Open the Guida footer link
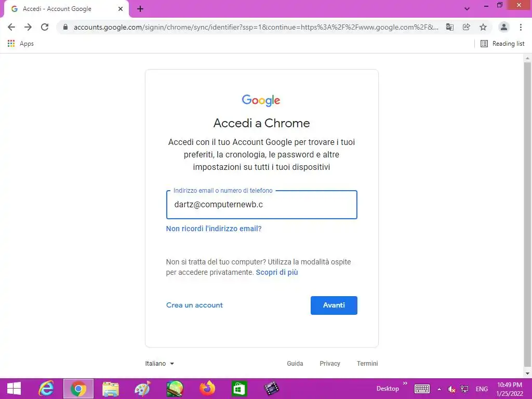 (295, 363)
